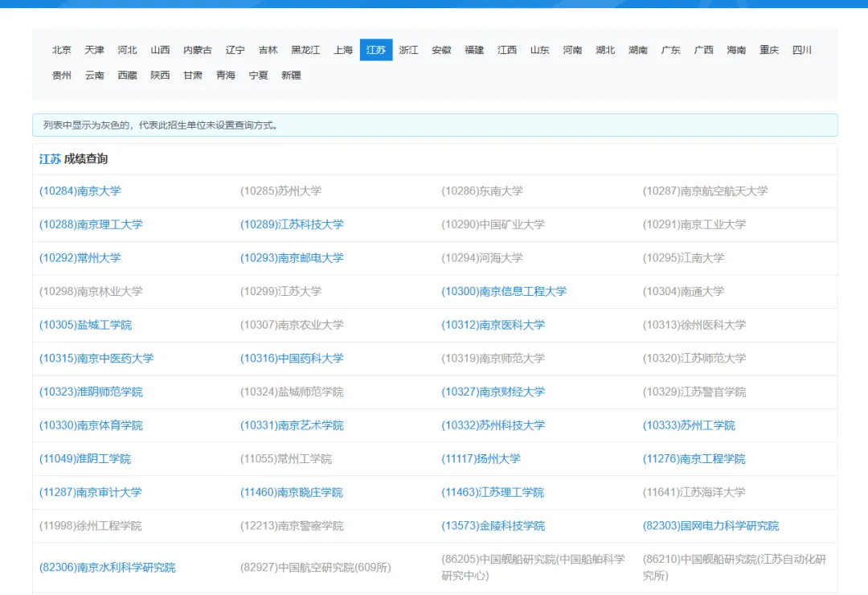Follow the (10293)南京邮电大学 link
The height and width of the screenshot is (595, 868).
click(x=292, y=258)
